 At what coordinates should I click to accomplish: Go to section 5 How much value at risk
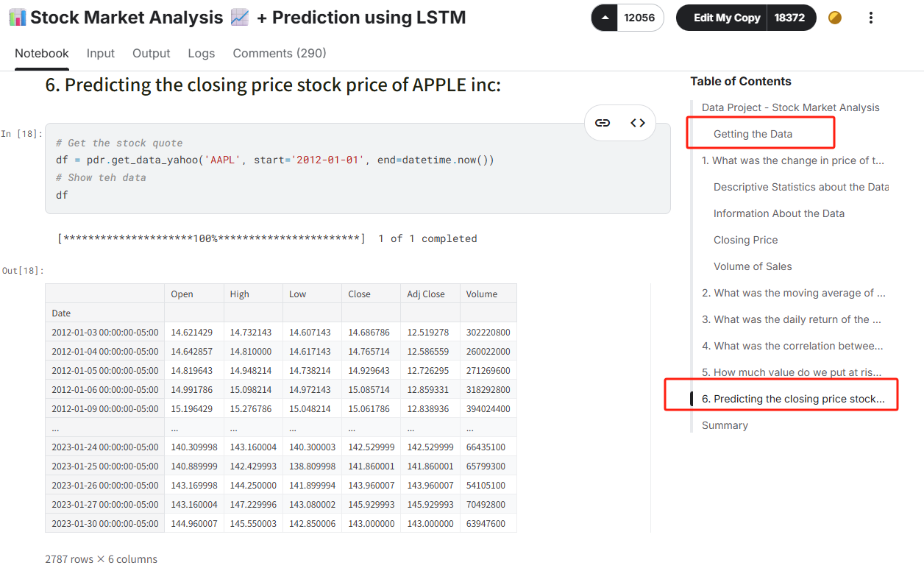[792, 372]
